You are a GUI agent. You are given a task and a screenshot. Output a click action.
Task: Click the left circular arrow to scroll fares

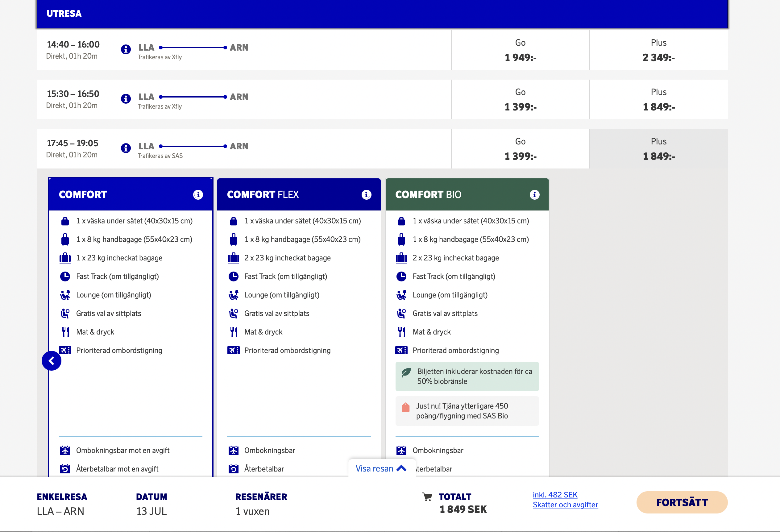[51, 360]
